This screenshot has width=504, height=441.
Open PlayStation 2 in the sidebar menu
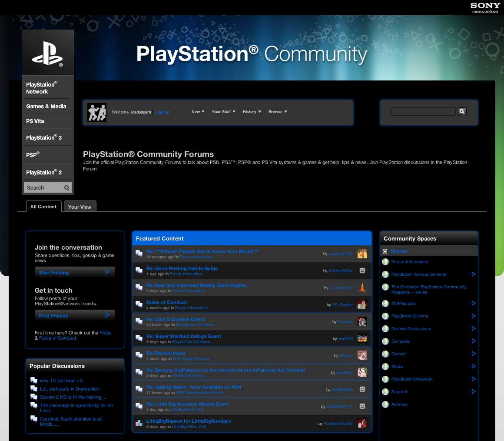[44, 172]
